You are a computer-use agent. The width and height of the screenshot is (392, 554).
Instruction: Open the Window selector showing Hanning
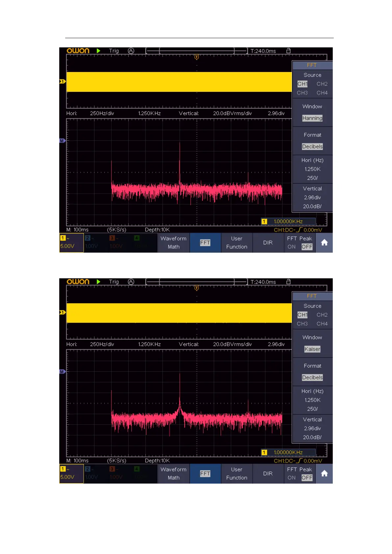(312, 113)
